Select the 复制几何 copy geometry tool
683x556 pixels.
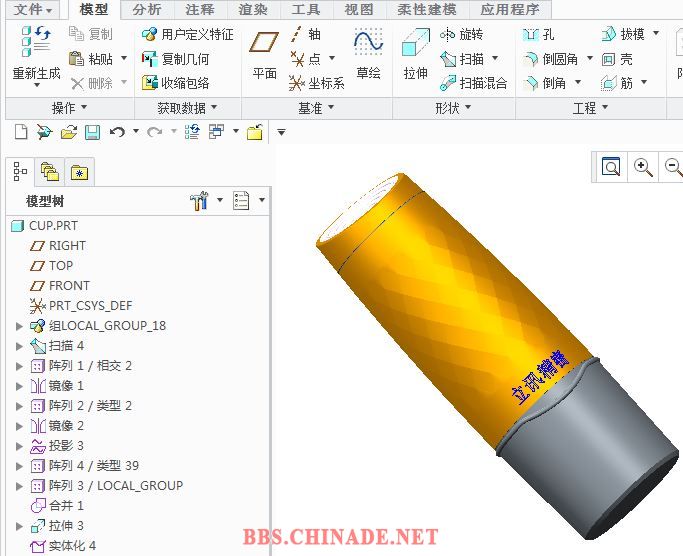176,58
